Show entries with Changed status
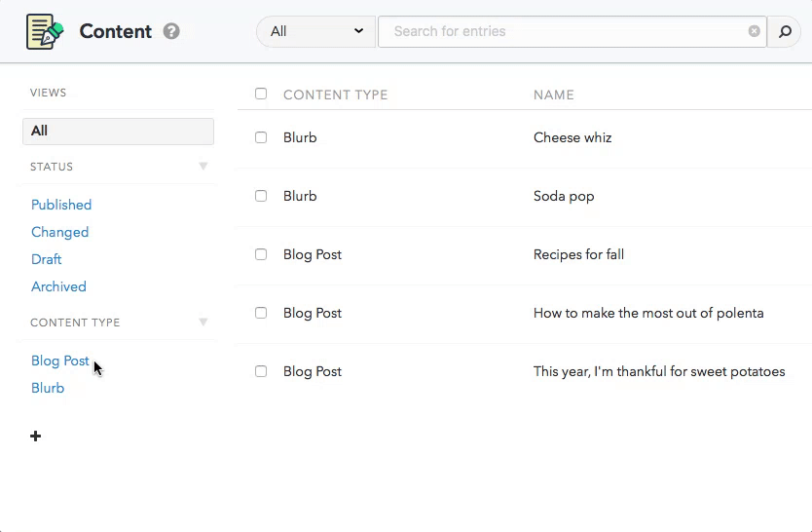The image size is (812, 532). coord(59,232)
